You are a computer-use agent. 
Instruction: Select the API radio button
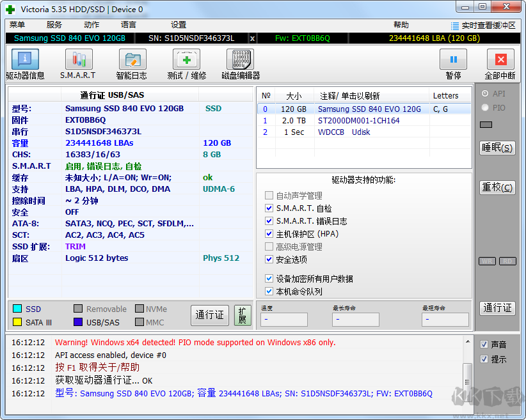[x=485, y=94]
